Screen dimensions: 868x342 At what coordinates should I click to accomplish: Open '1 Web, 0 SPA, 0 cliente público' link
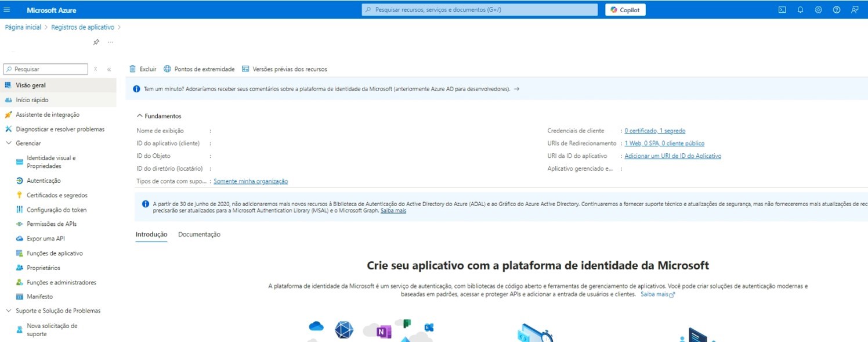point(664,143)
